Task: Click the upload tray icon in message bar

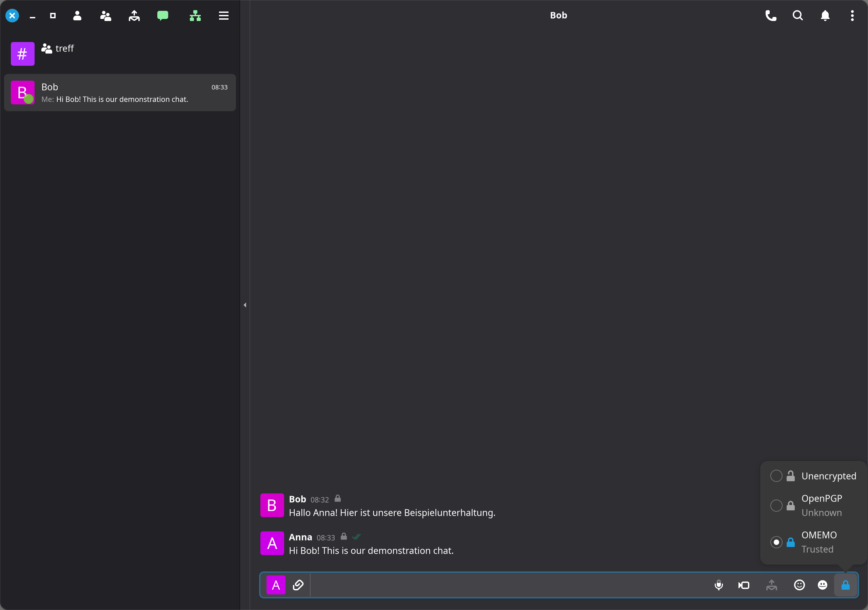Action: (x=772, y=585)
